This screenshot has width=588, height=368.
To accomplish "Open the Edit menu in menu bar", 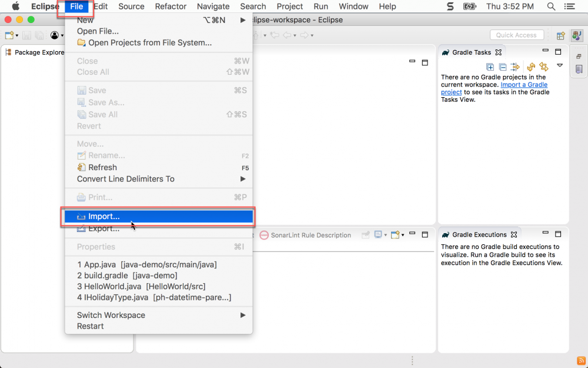I will (101, 6).
